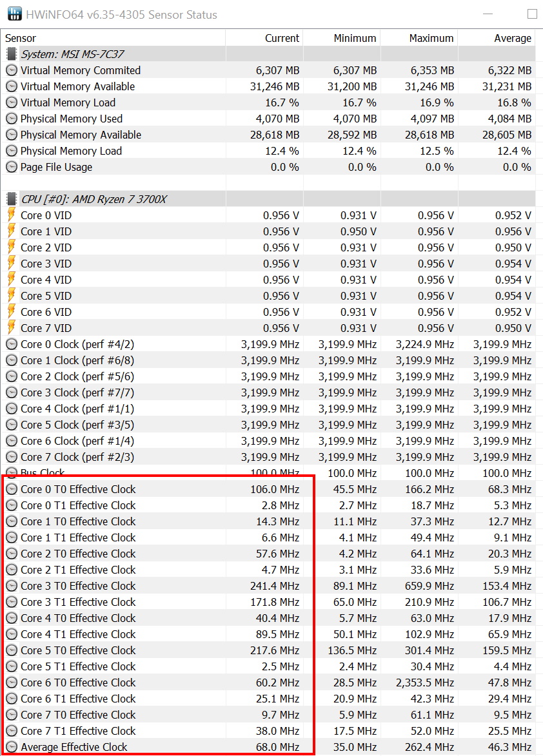Select the Core 1 T0 Effective Clock row

click(x=268, y=521)
